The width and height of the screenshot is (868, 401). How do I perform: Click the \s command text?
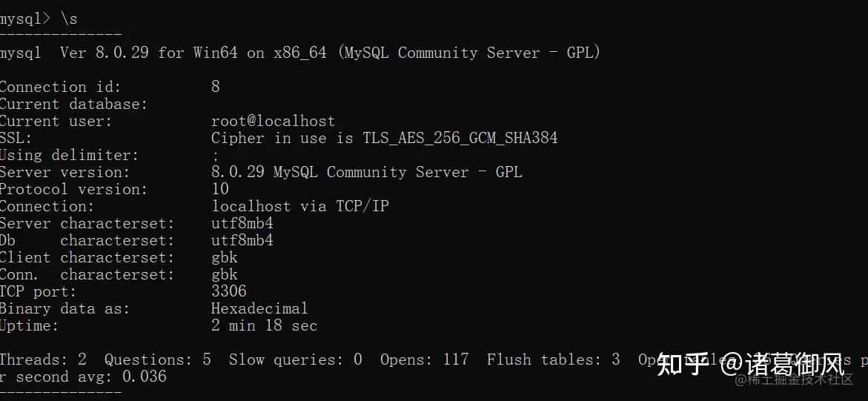68,19
